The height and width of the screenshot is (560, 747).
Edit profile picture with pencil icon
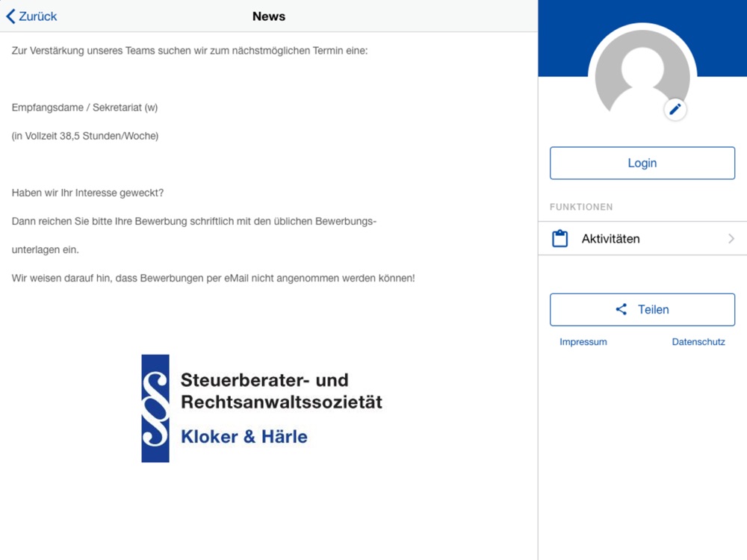point(675,110)
